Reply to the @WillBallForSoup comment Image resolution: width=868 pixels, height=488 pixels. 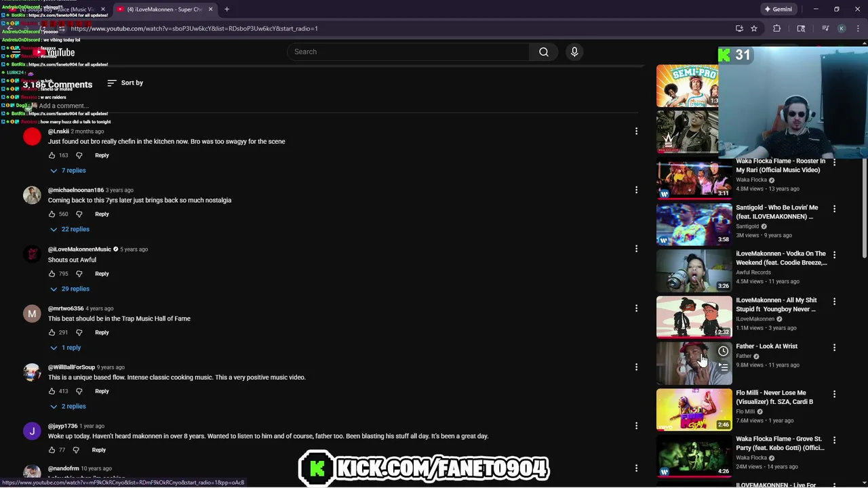pos(102,391)
